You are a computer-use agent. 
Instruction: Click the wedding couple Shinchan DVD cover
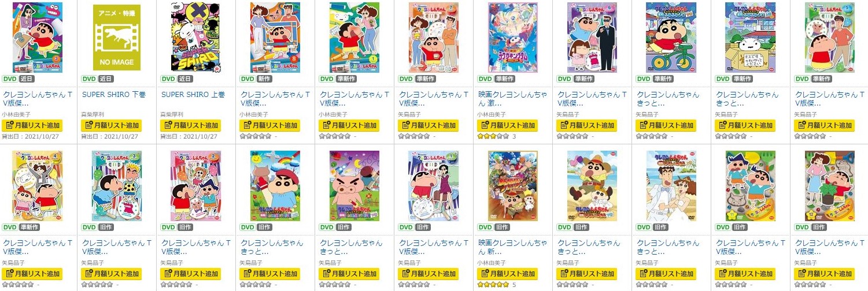pos(671,186)
